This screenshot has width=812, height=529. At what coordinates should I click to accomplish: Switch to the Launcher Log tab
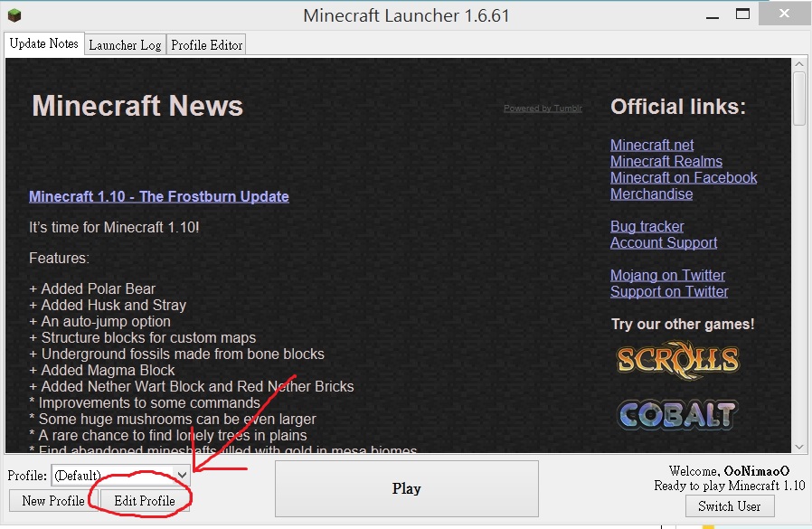(125, 45)
